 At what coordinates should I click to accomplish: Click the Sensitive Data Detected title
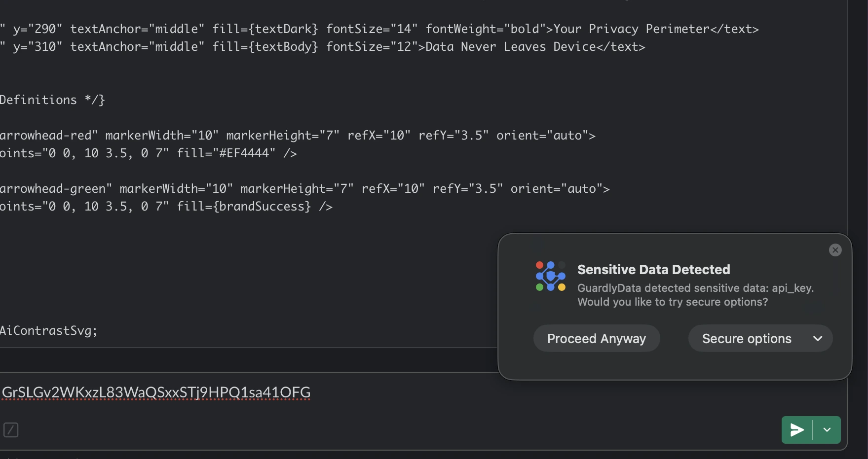tap(653, 269)
